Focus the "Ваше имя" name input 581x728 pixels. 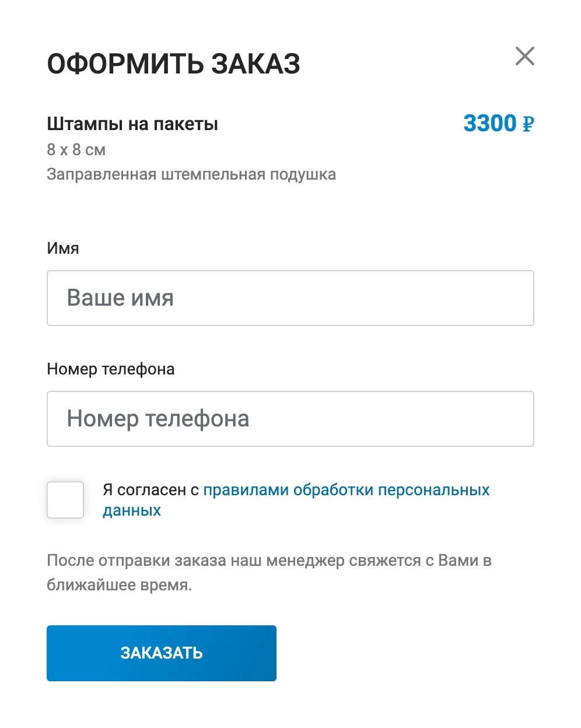[290, 298]
